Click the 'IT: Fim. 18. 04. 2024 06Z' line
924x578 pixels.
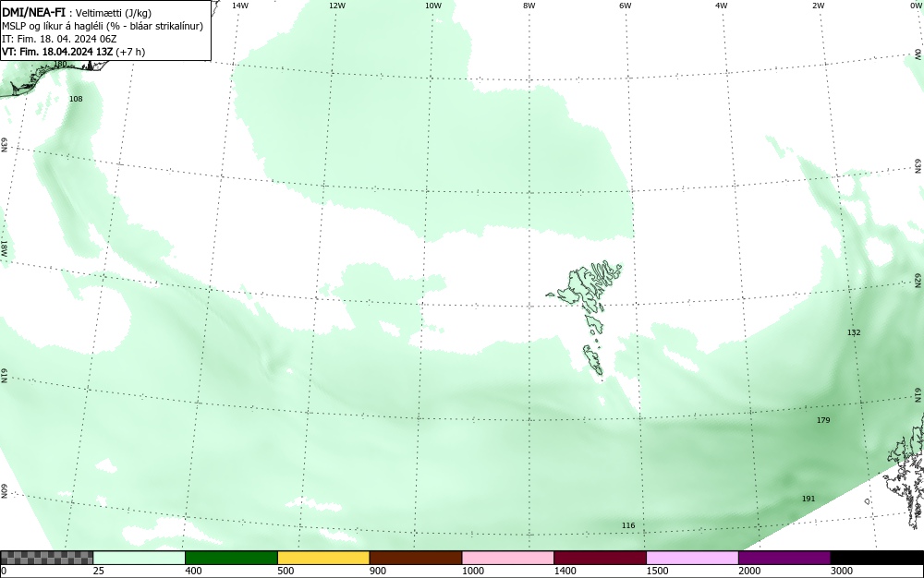[59, 39]
